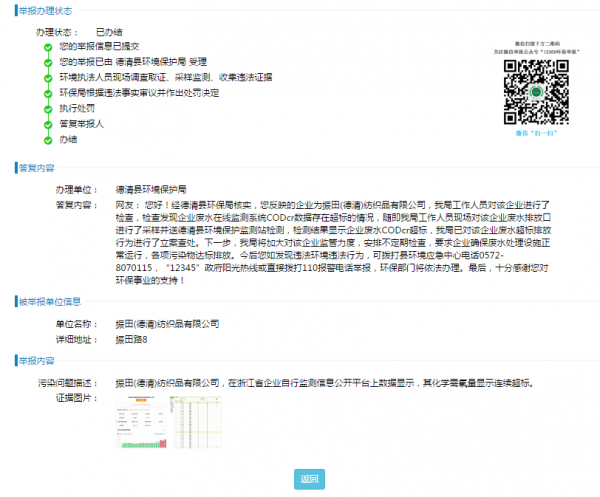Click green dot beside 办结 step
600x497 pixels.
47,139
